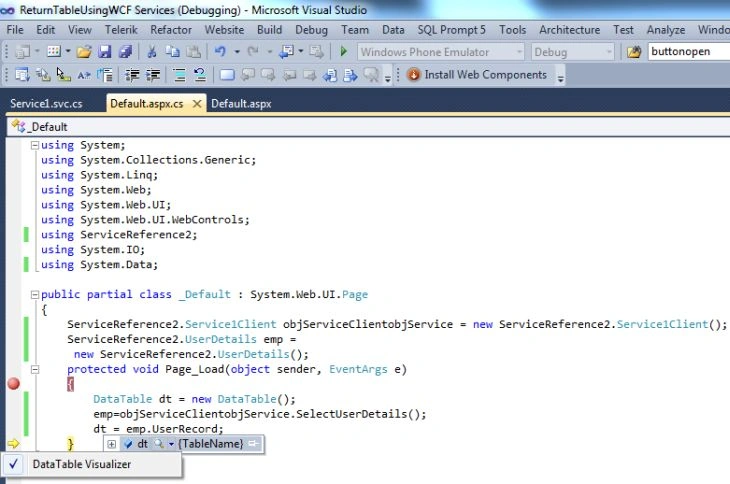Decrease line indent with toolbar icon
The image size is (730, 484).
(x=132, y=74)
